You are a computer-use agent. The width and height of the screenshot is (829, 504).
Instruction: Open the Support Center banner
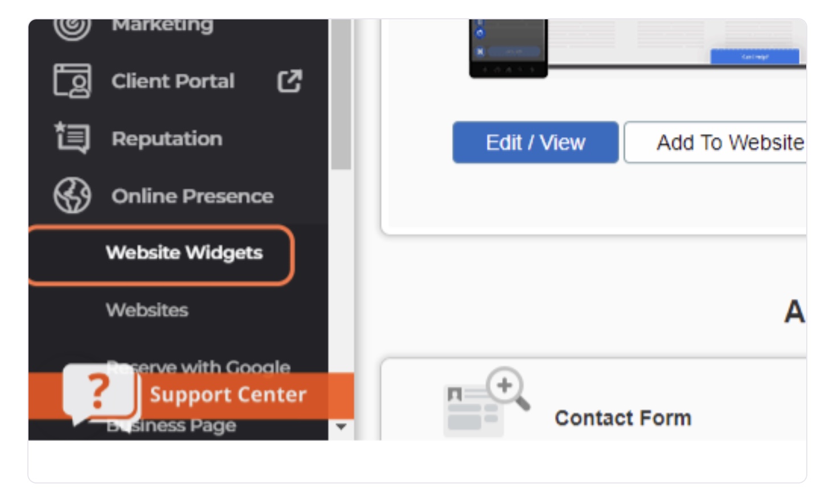click(191, 395)
